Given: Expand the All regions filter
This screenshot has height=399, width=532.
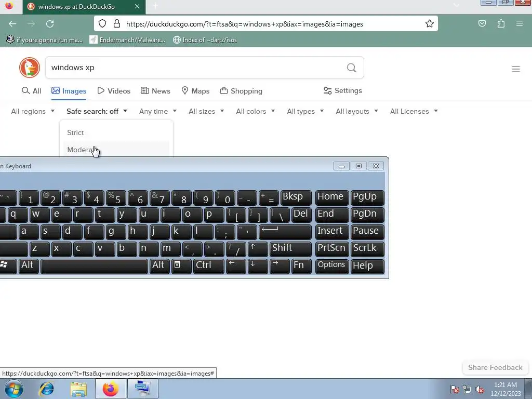Looking at the screenshot, I should [33, 111].
